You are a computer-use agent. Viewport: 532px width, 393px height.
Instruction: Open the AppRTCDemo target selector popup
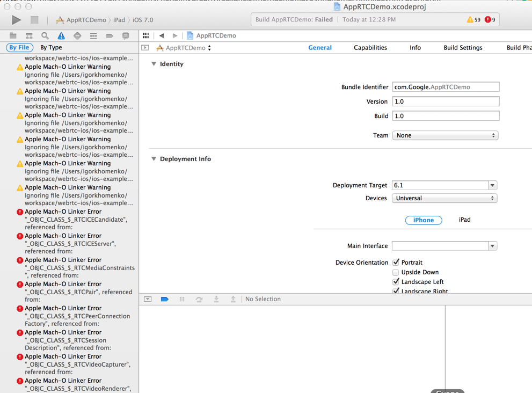pos(184,48)
